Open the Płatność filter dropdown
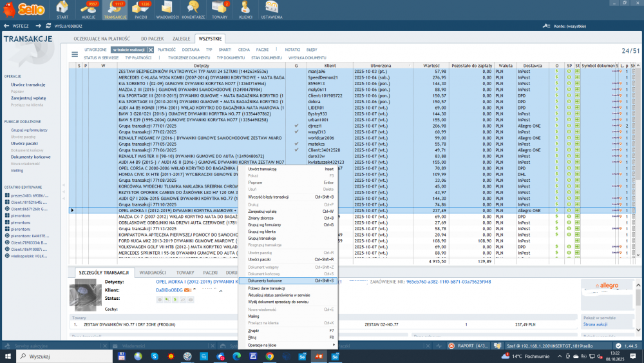Screen dimensions: 644x363 (x=166, y=50)
